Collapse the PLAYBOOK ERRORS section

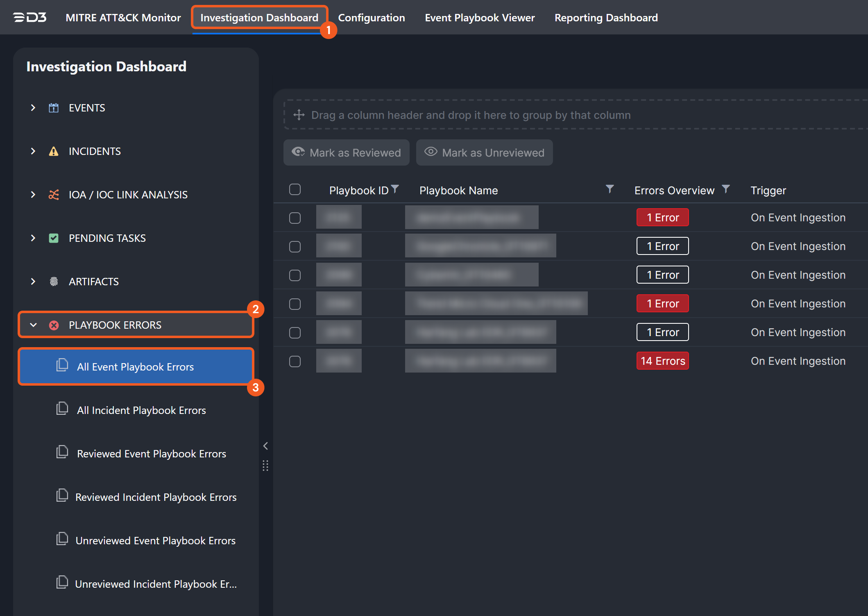(x=33, y=325)
